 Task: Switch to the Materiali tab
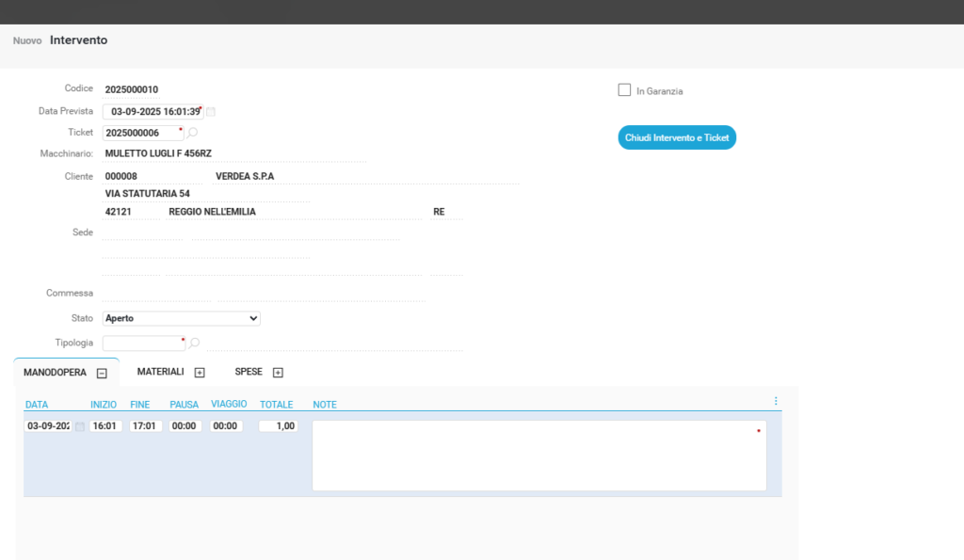click(160, 372)
